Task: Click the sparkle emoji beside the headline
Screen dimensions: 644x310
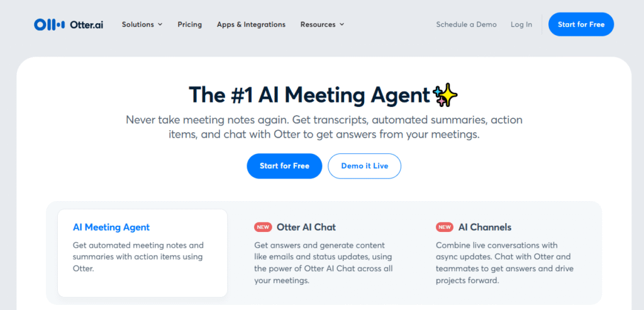Action: (445, 95)
